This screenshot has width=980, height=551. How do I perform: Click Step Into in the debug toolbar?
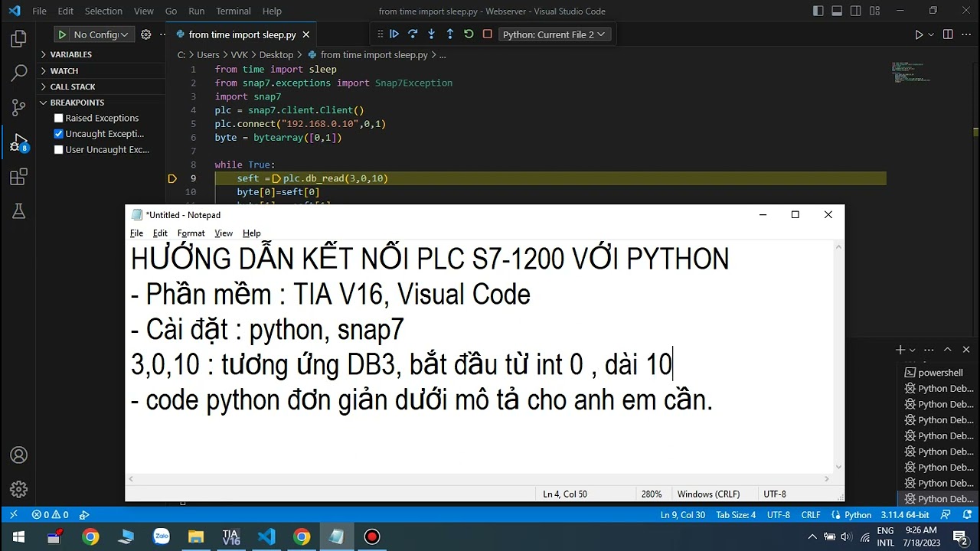pos(431,34)
